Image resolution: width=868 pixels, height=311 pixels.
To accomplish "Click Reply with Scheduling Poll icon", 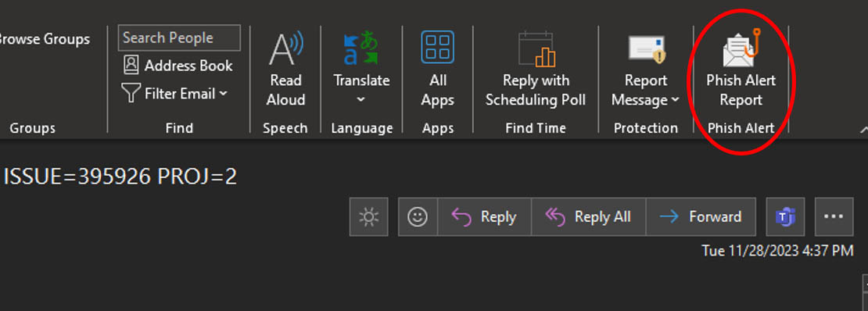I will [536, 48].
